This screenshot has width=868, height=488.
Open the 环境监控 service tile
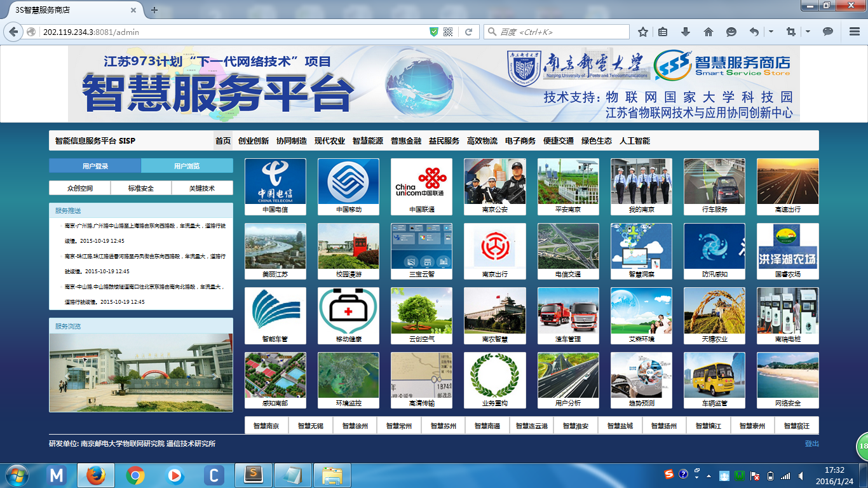click(x=348, y=381)
